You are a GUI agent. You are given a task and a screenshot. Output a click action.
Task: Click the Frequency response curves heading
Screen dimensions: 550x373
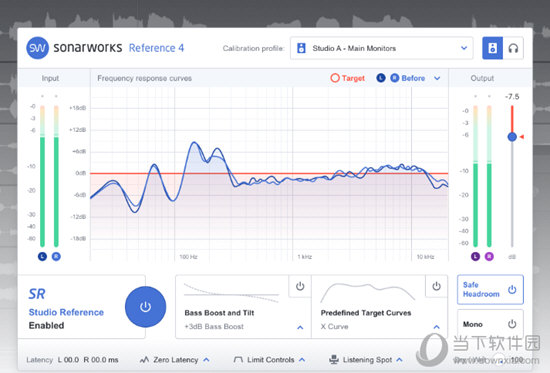click(x=145, y=78)
